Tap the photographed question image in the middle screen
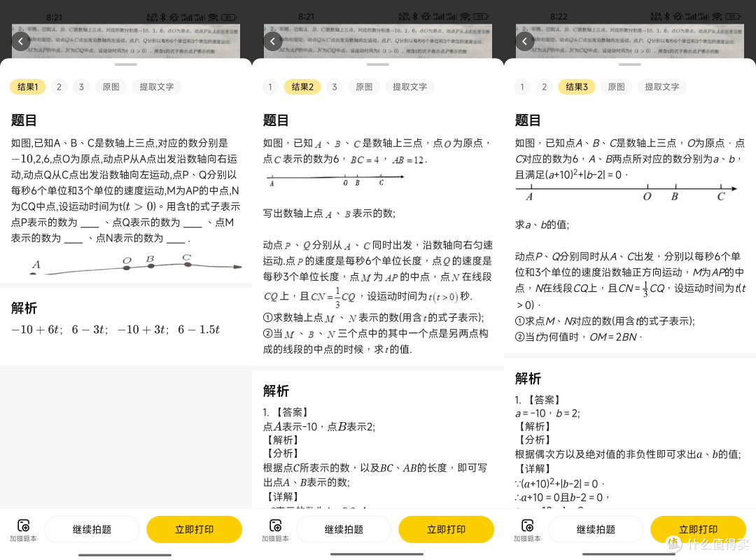The width and height of the screenshot is (756, 560). click(378, 41)
